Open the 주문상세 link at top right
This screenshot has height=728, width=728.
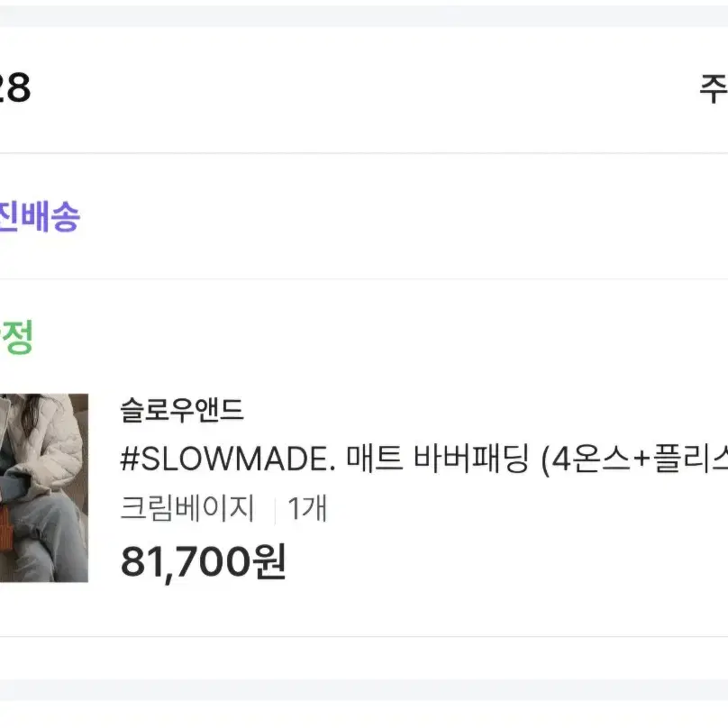coord(714,88)
